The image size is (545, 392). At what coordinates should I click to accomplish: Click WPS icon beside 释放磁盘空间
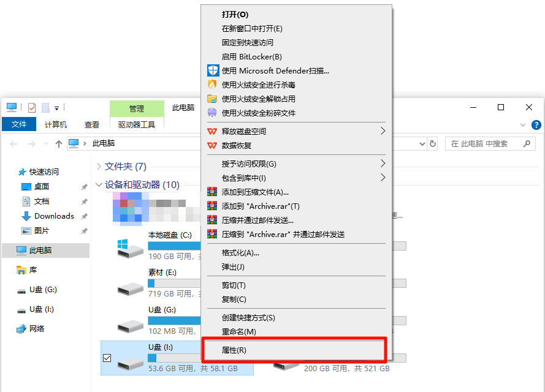(212, 131)
